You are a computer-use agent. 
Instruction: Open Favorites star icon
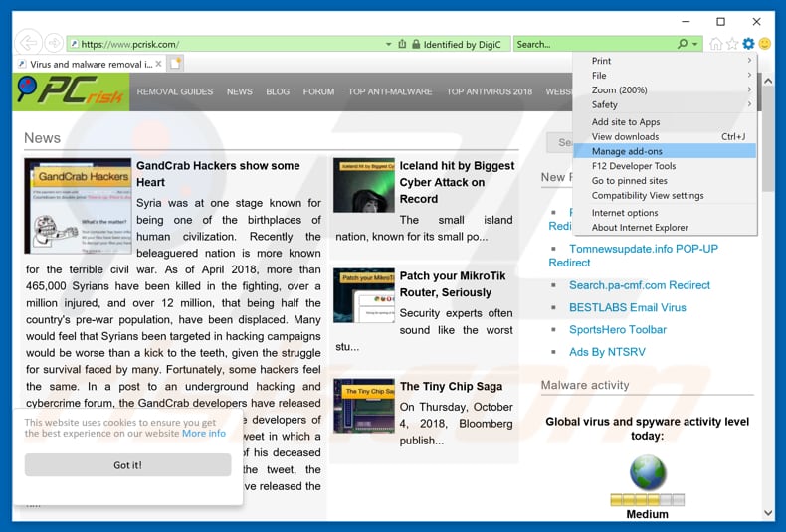click(x=732, y=44)
